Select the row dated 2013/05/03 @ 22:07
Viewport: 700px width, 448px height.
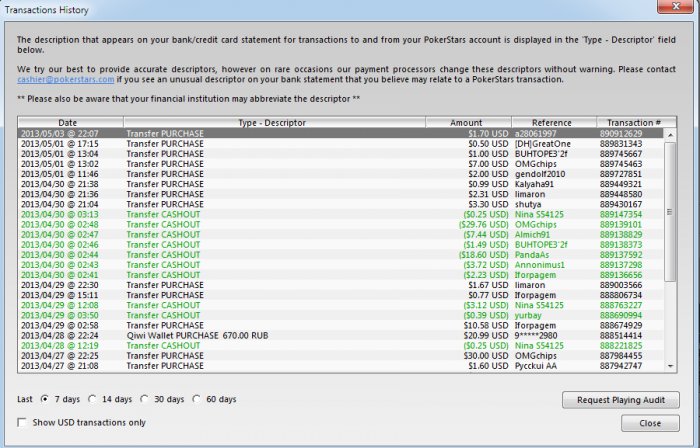(x=341, y=133)
